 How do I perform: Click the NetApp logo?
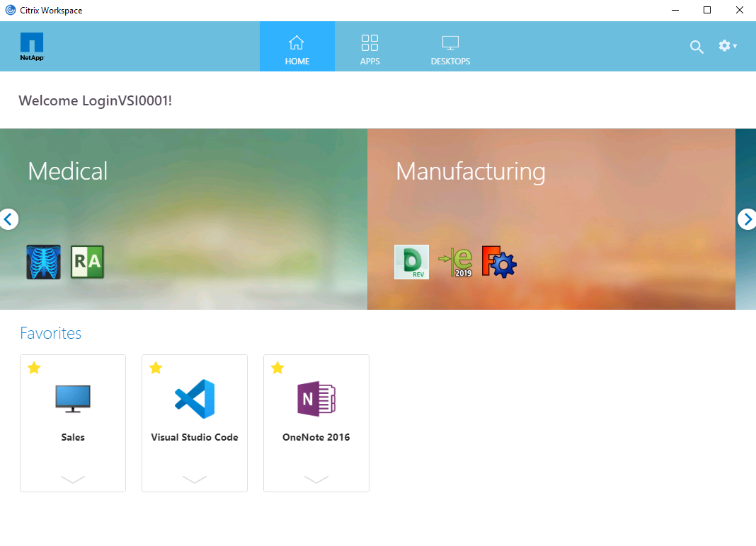[x=32, y=47]
